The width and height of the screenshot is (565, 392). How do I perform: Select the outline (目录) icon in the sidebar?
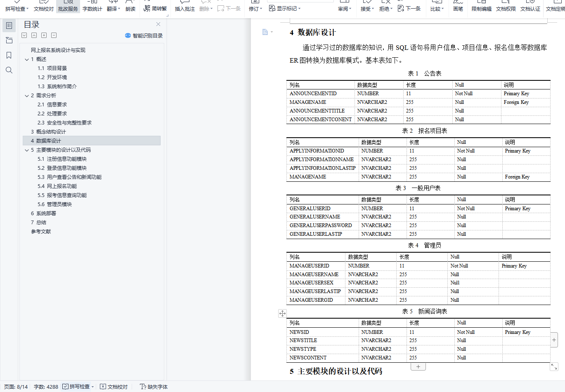point(9,26)
